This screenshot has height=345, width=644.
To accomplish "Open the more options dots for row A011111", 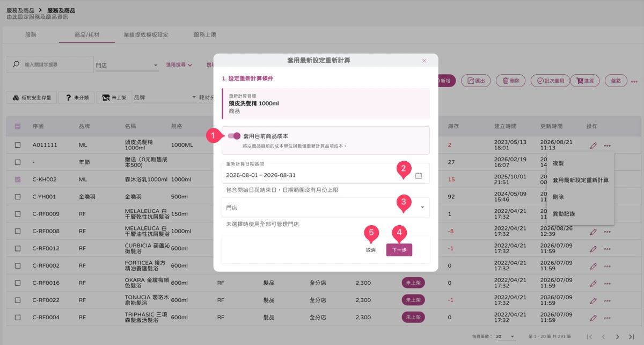I will [607, 145].
